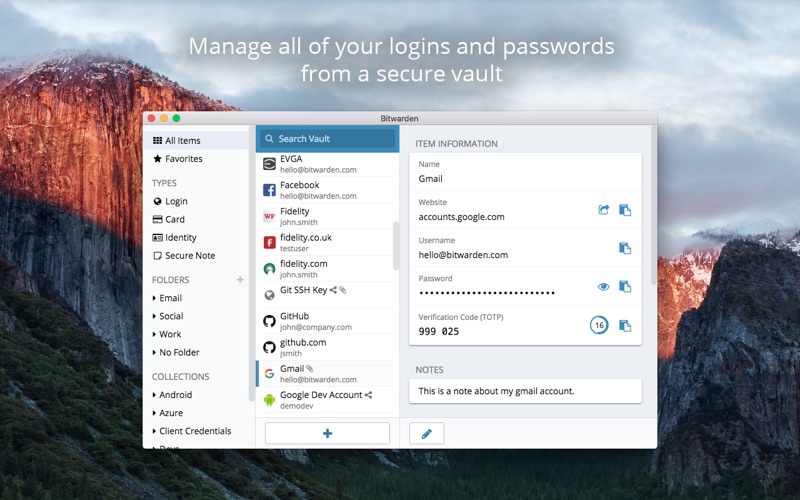Copy the username hello@bitwarden.com
800x500 pixels.
point(625,248)
